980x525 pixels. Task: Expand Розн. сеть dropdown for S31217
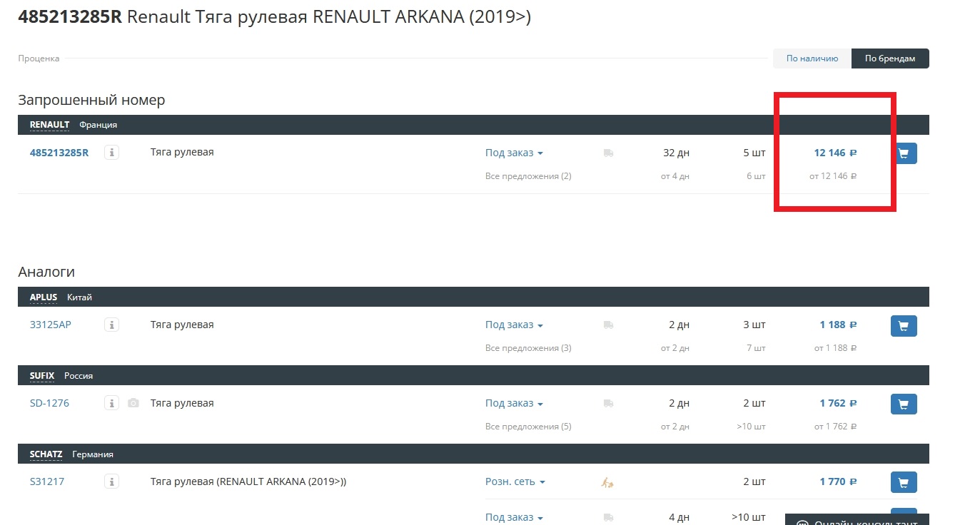click(515, 481)
